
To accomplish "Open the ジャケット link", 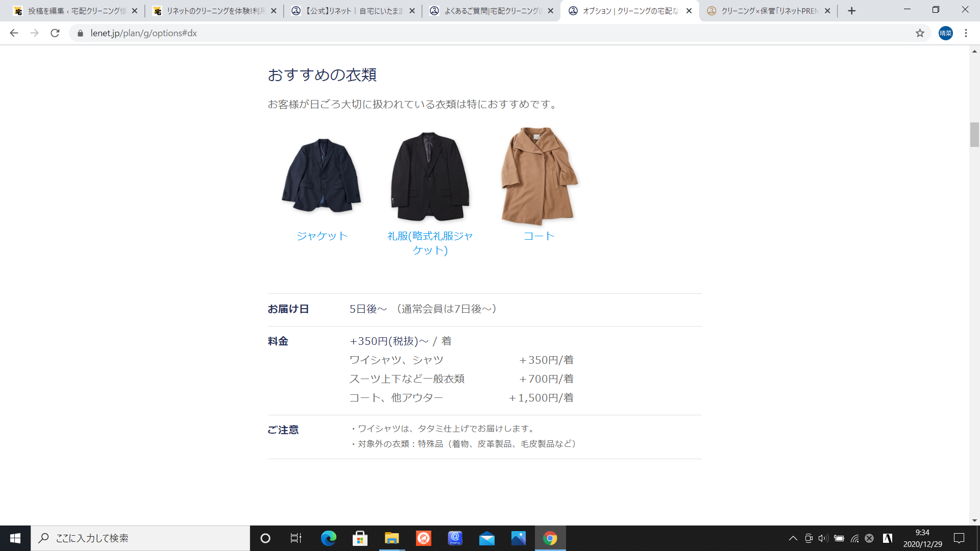I will coord(322,236).
